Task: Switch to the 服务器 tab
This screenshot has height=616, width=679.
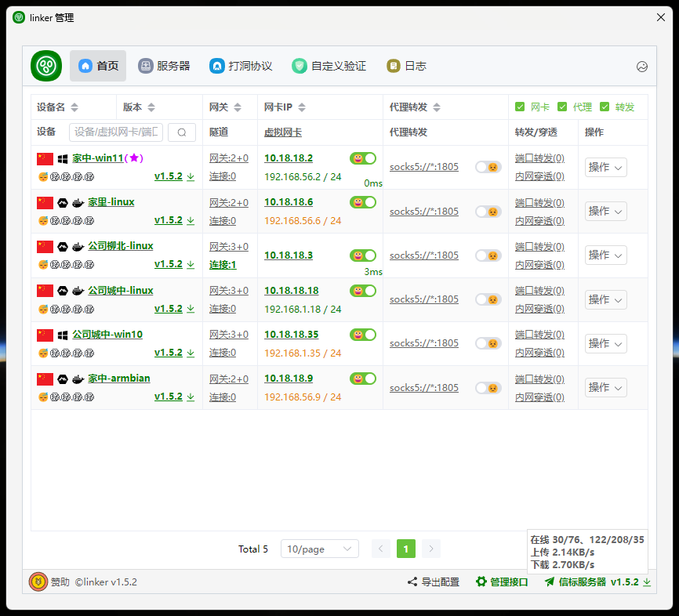Action: pyautogui.click(x=165, y=66)
